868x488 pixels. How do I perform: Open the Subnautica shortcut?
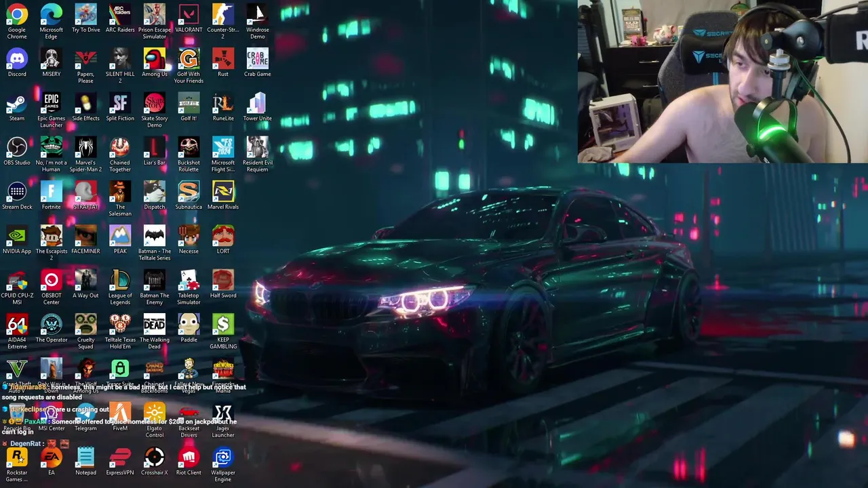pos(189,192)
